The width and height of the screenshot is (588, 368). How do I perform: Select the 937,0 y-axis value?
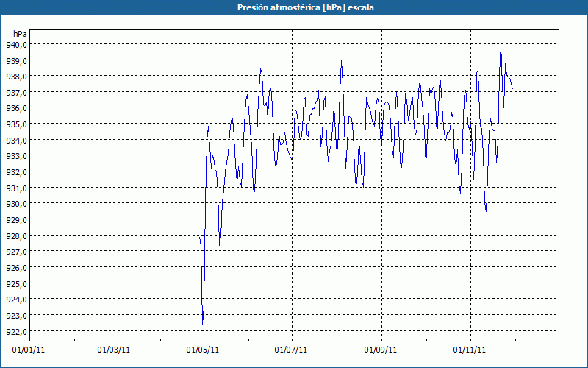coord(16,93)
